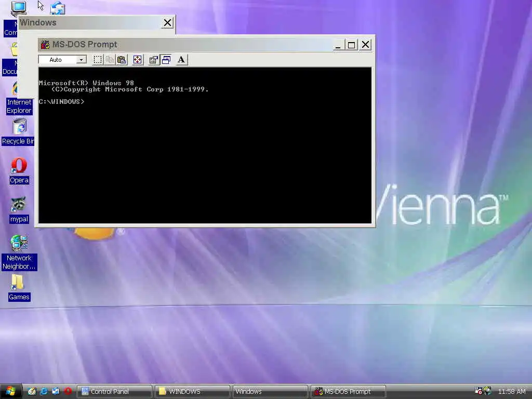Launch Internet Explorer from quick launch
Viewport: 532px width, 399px height.
44,391
